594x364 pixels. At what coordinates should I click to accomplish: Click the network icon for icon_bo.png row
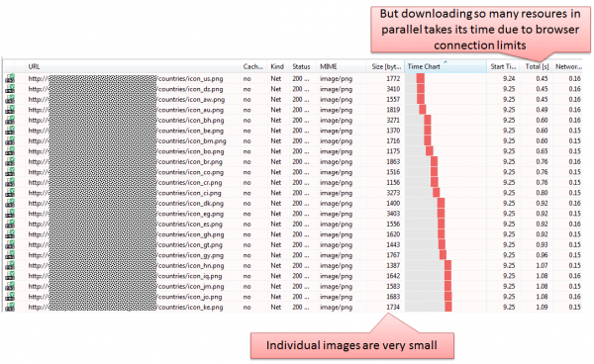click(10, 151)
